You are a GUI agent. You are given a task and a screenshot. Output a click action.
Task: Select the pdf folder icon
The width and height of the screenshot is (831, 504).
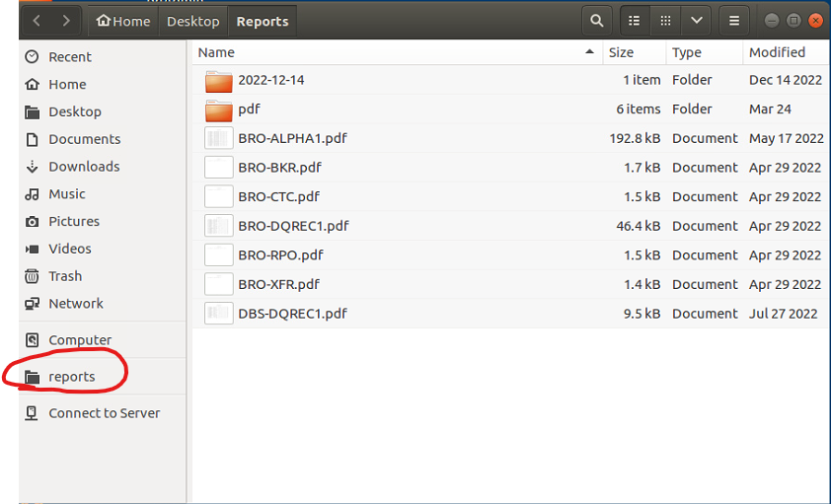tap(218, 110)
